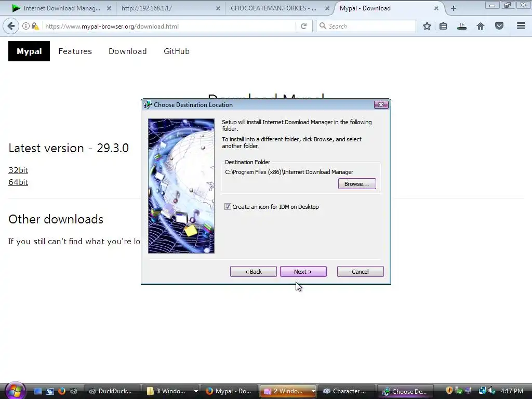Open Browse to choose a destination folder
This screenshot has height=399, width=532.
point(356,183)
